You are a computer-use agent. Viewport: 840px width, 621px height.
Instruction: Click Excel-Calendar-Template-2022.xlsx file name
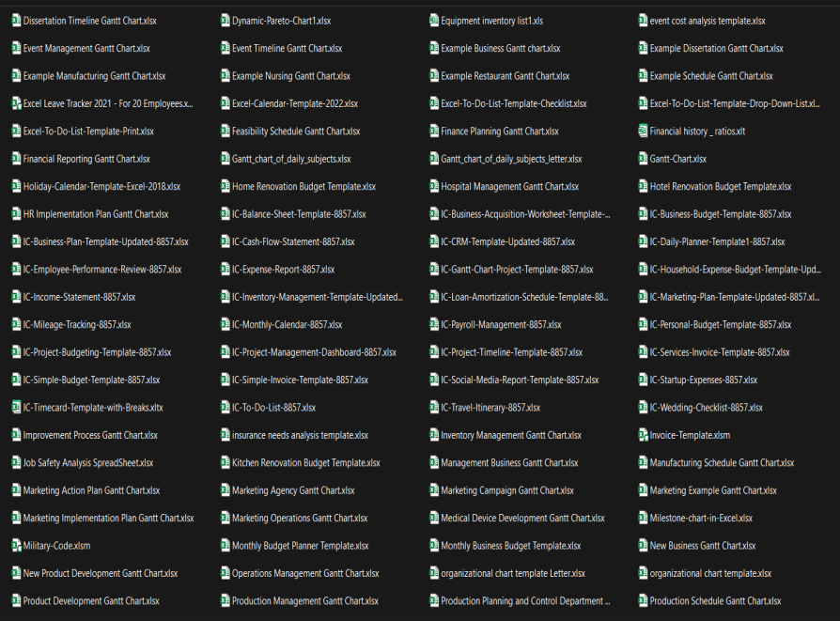pos(294,103)
